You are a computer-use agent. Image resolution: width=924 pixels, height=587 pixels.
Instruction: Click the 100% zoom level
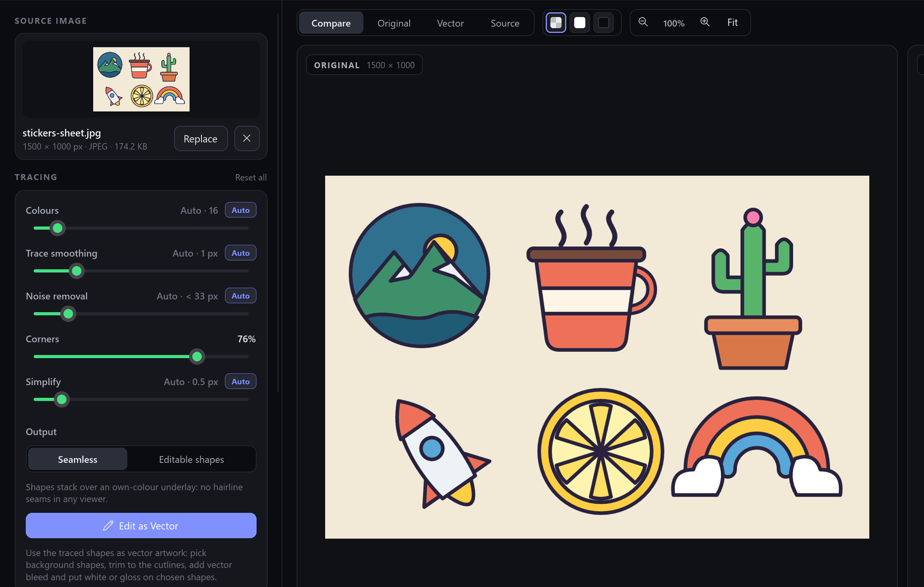tap(674, 23)
